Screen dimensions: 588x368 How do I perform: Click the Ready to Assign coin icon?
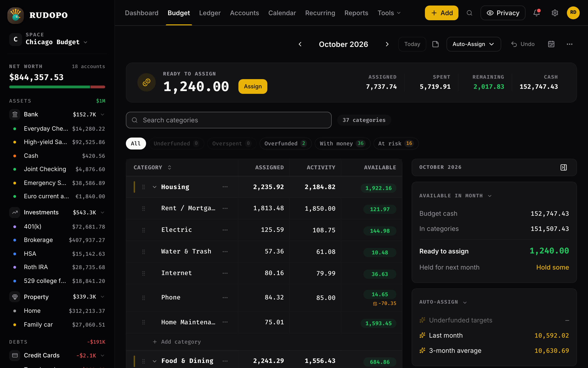[x=147, y=83]
